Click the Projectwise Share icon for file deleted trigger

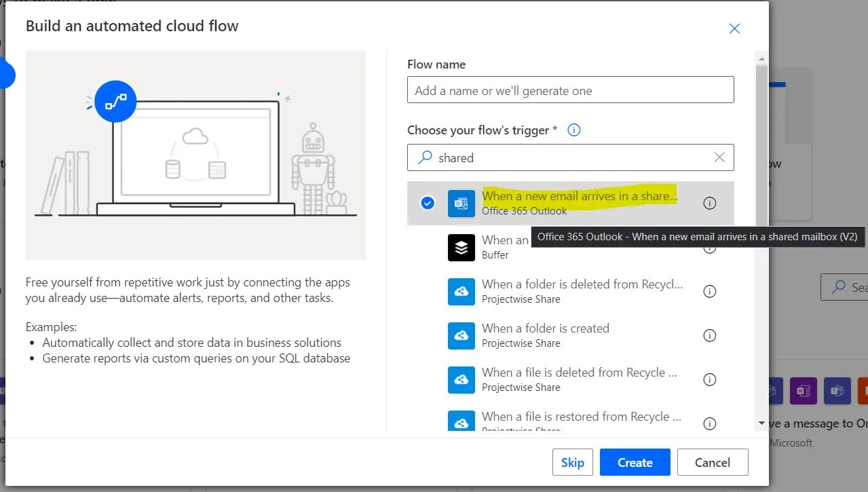(461, 379)
